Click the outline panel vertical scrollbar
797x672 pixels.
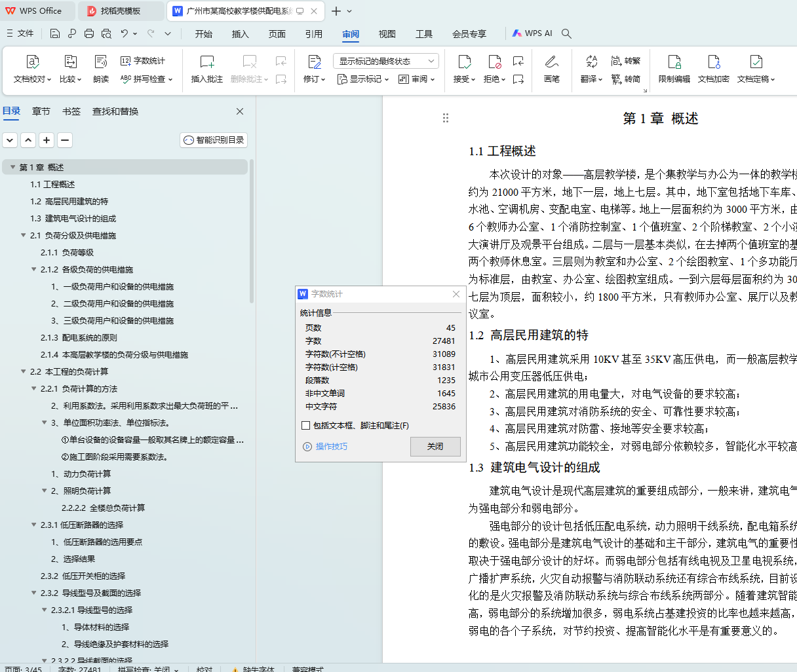[252, 231]
